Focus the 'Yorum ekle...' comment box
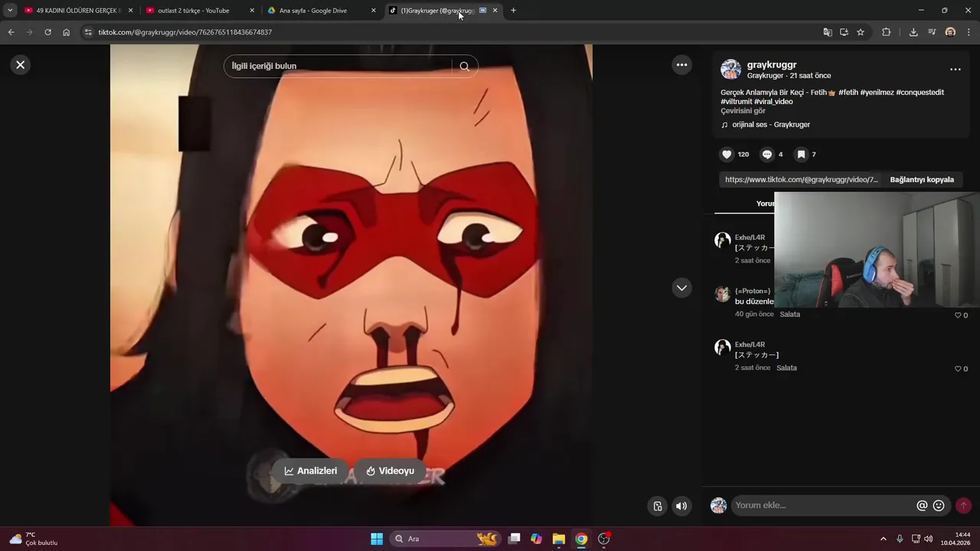Viewport: 980px width, 551px height. [823, 506]
